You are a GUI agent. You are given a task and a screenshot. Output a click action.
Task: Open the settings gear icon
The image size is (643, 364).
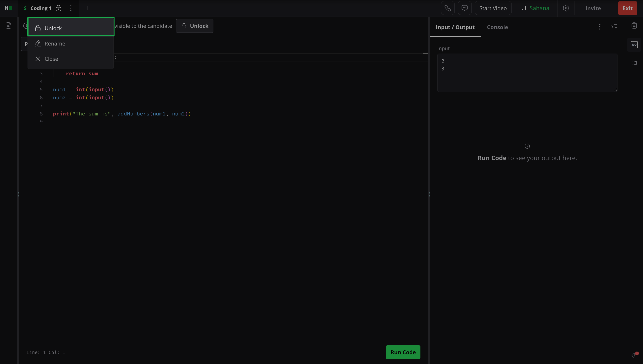[566, 8]
